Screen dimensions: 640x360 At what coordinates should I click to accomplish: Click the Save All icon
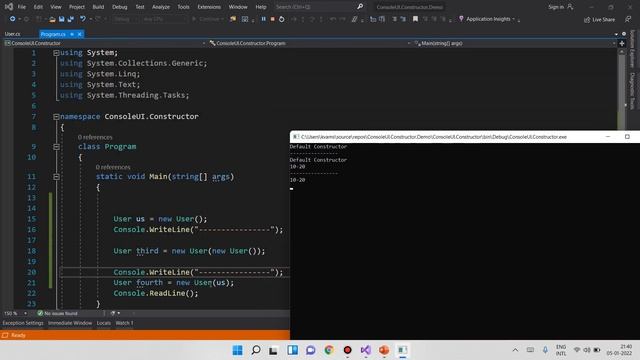point(71,19)
